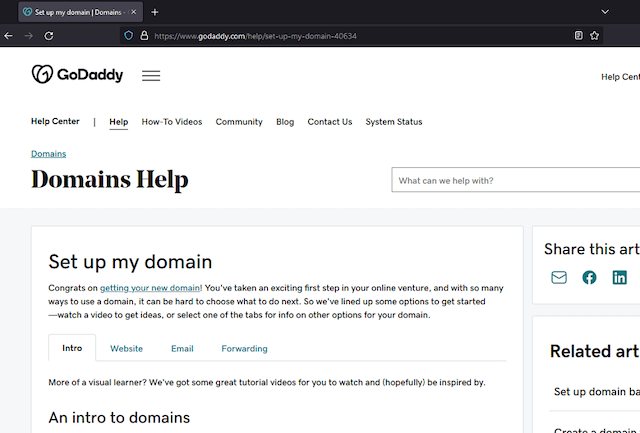Open the tracking protection shield icon

pyautogui.click(x=129, y=36)
